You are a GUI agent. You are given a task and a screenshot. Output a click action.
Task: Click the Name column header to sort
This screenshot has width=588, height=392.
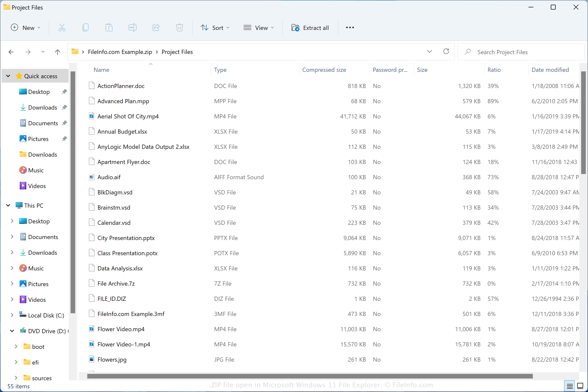101,69
